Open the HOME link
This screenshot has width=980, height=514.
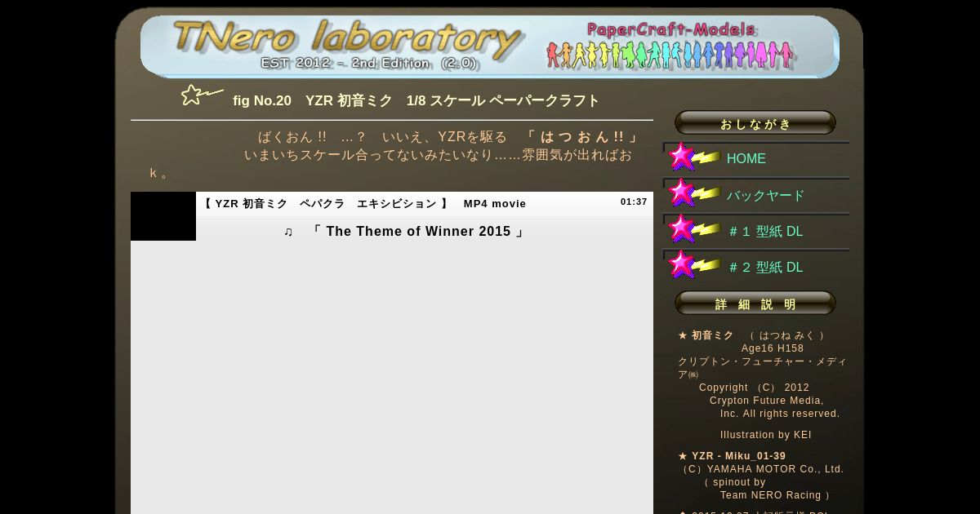[x=746, y=159]
